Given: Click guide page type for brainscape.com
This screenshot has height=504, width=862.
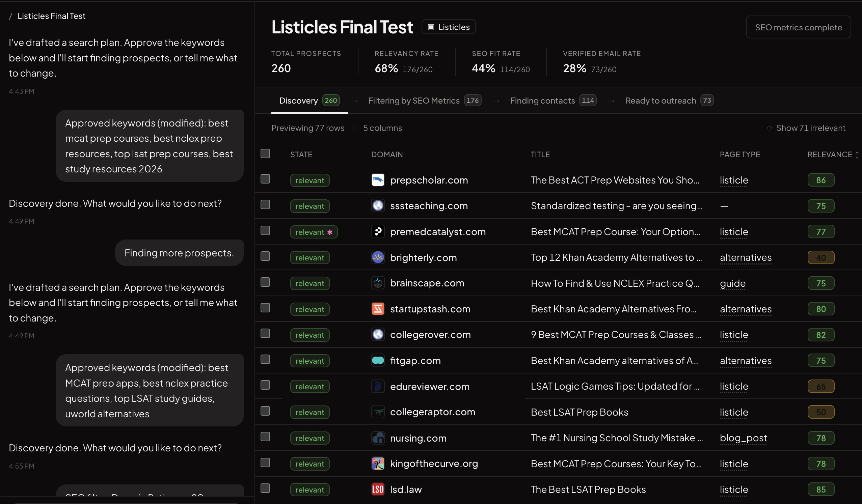Looking at the screenshot, I should coord(733,283).
